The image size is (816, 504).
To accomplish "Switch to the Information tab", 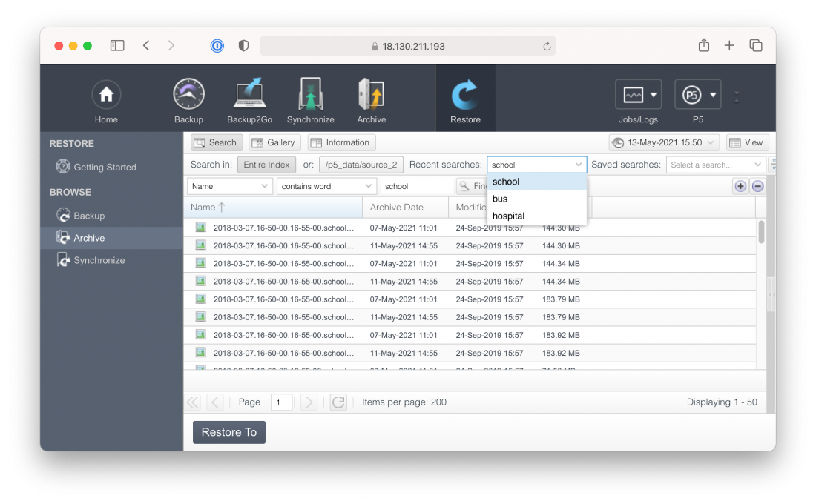I will [x=341, y=142].
